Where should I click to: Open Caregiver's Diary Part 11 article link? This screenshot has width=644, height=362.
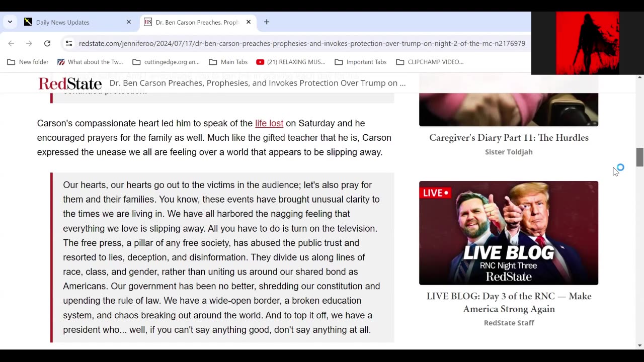pos(509,138)
